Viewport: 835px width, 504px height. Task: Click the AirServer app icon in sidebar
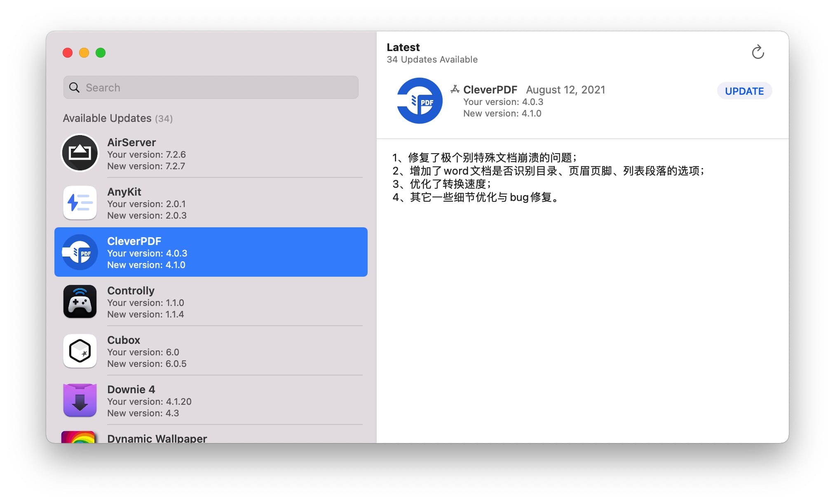coord(80,152)
